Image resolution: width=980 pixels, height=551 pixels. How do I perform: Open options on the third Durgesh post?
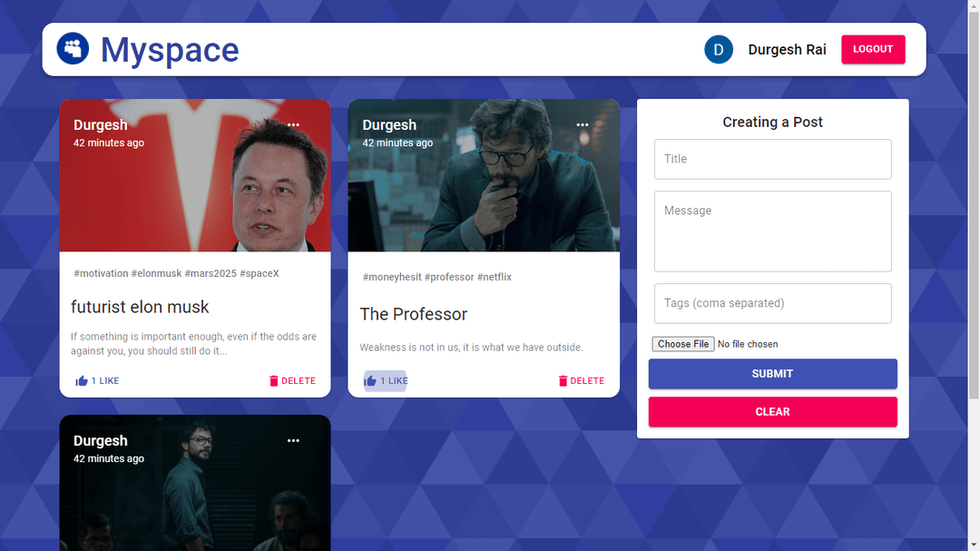tap(293, 440)
